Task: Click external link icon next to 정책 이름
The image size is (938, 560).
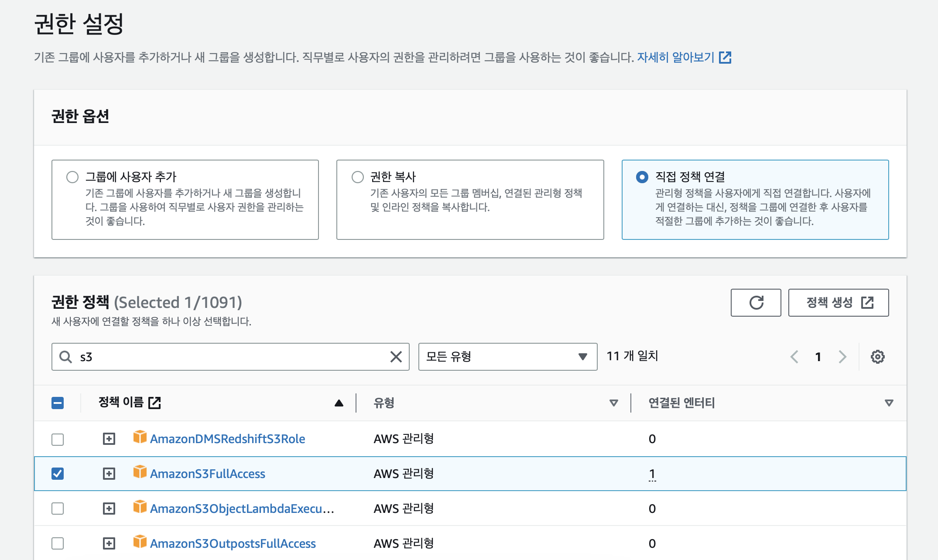Action: [x=154, y=403]
